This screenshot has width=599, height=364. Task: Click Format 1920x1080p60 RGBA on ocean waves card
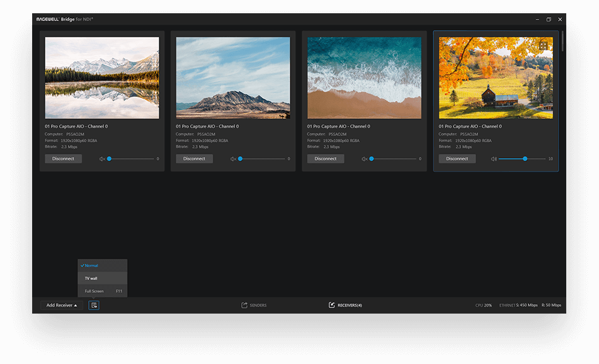pos(333,140)
